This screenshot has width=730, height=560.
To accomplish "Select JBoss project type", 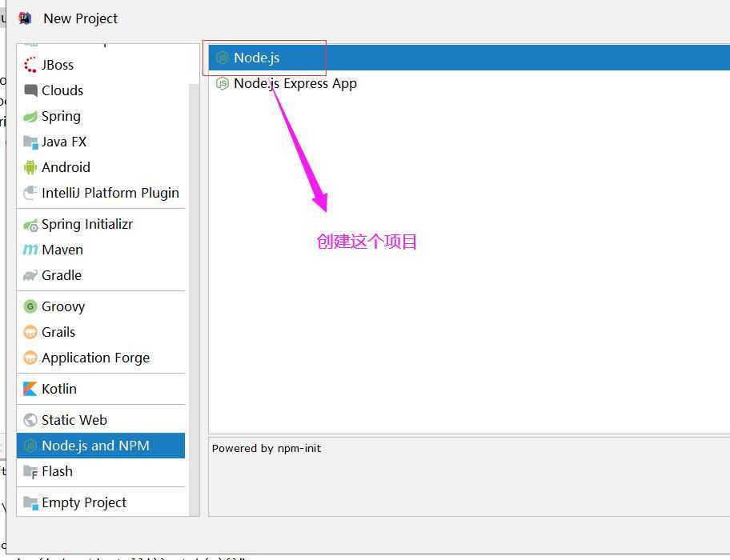I will point(58,65).
